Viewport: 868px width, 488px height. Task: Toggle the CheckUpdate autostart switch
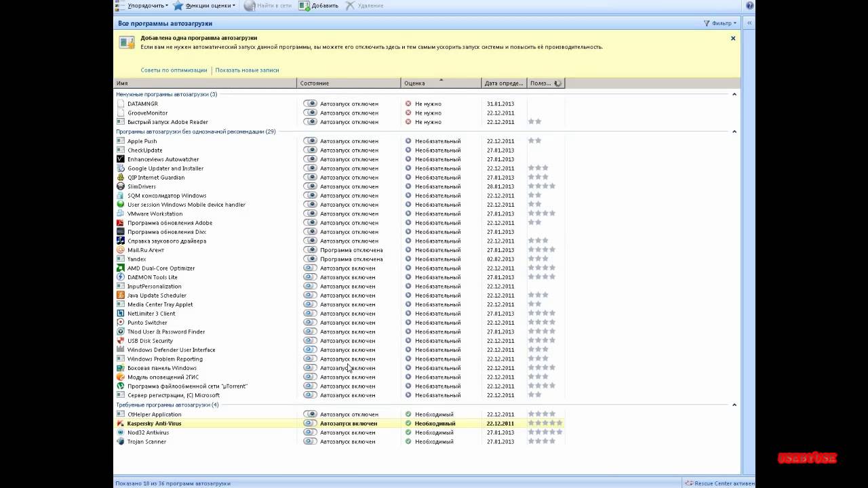(x=310, y=150)
